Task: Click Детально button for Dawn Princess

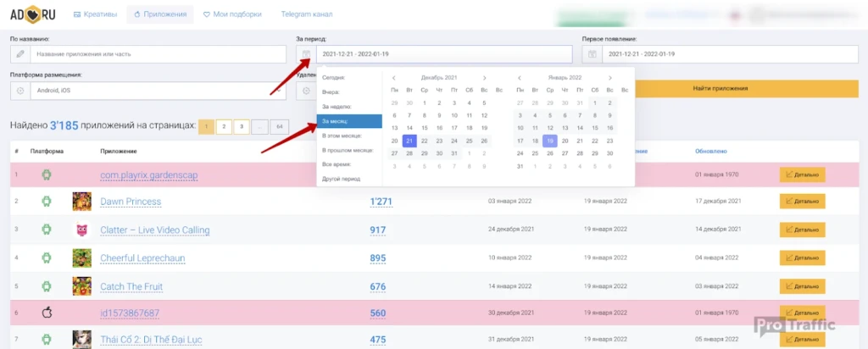Action: coord(802,202)
